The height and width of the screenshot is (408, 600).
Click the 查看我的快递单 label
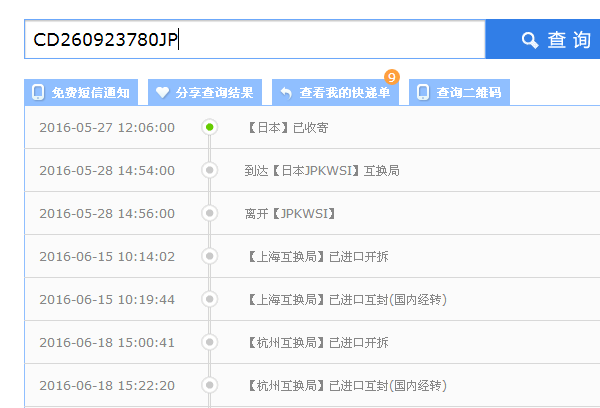(x=345, y=93)
